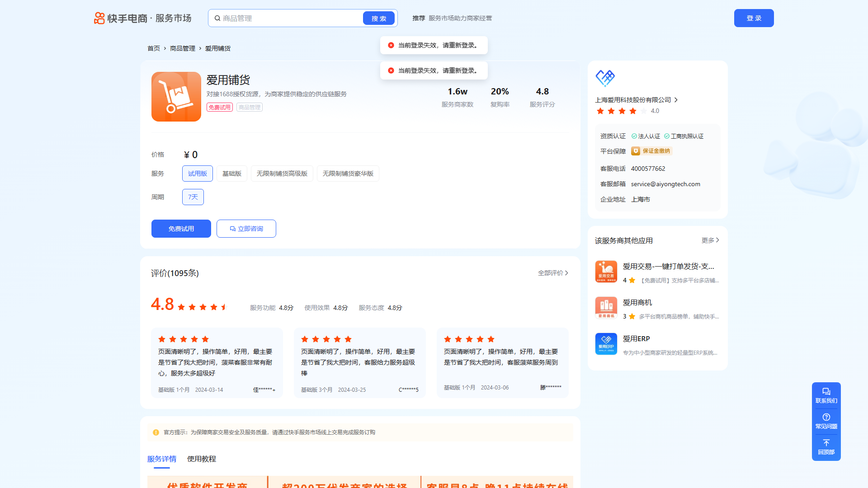
Task: Click the 联系我们 chat icon
Action: 826,391
